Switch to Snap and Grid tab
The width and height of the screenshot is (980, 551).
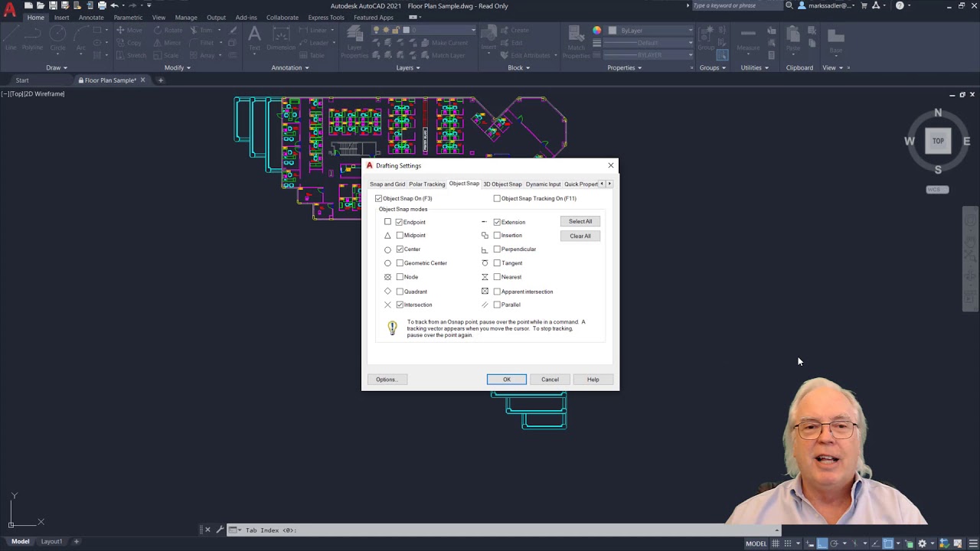click(x=387, y=184)
